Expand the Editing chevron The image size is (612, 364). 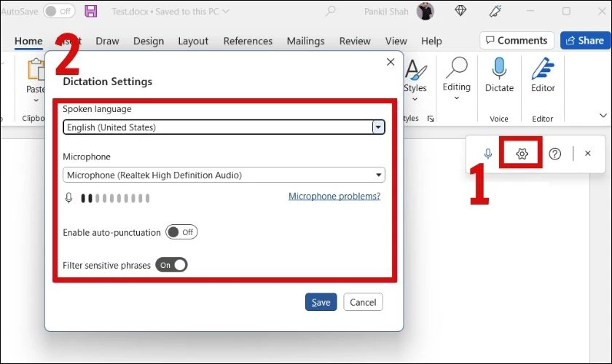[457, 98]
